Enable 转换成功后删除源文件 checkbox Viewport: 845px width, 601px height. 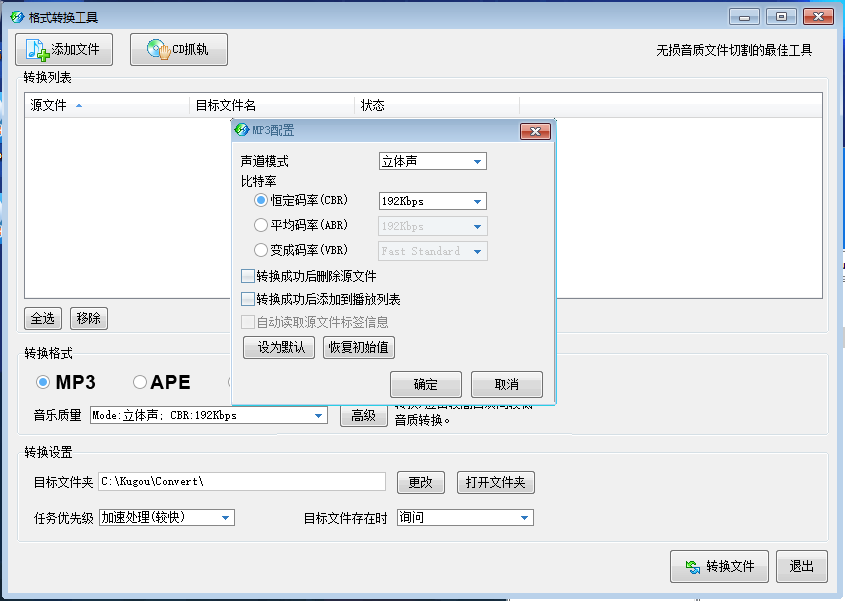[248, 277]
